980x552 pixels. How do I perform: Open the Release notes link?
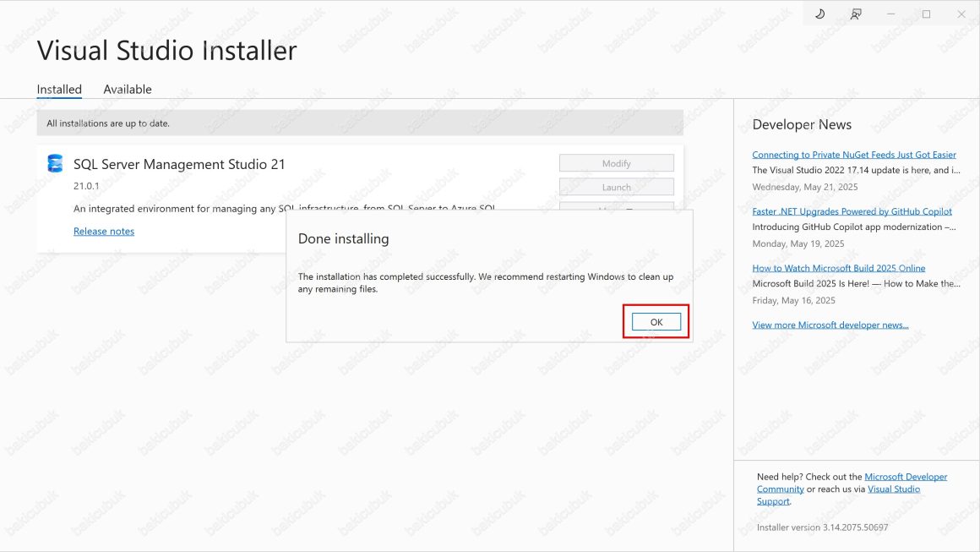103,231
